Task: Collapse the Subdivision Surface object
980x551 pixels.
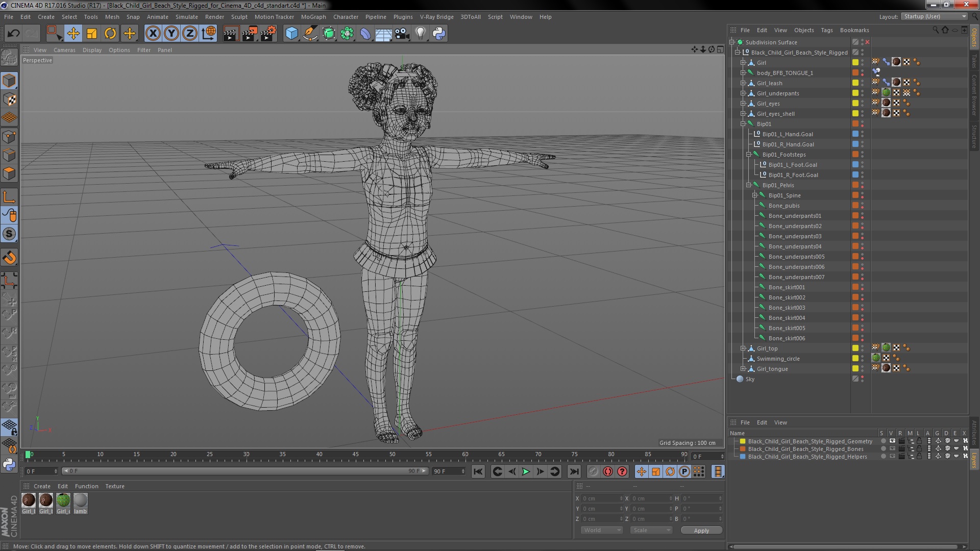Action: click(x=732, y=42)
